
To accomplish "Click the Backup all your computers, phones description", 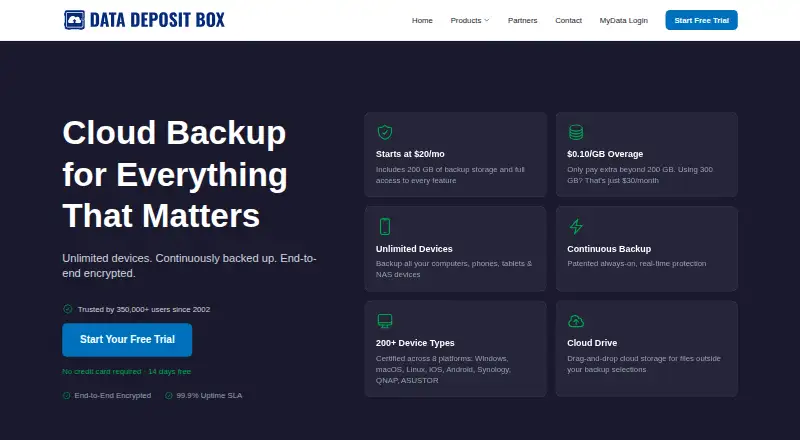I will pyautogui.click(x=454, y=269).
